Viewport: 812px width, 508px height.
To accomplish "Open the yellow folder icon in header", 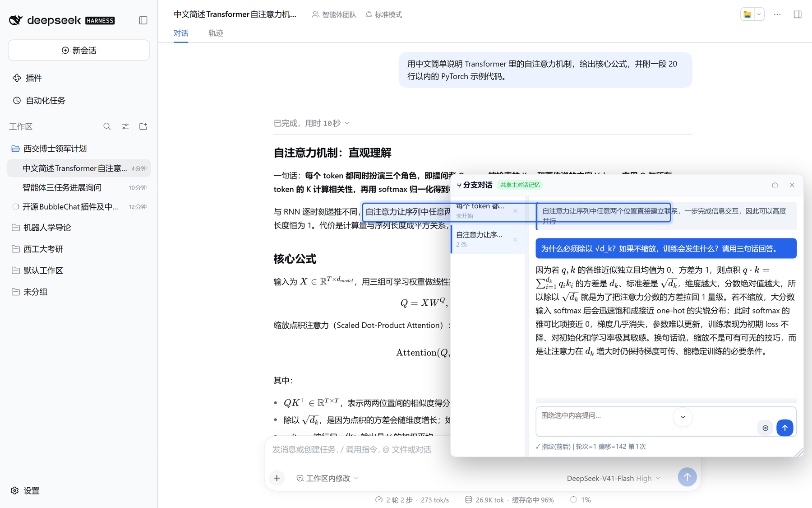I will 747,14.
